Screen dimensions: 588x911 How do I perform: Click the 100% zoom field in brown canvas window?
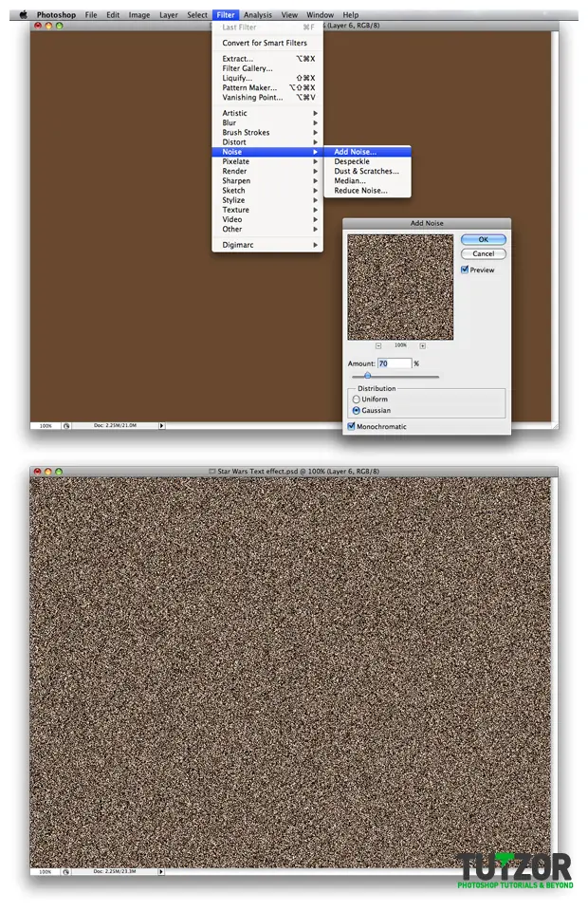46,426
